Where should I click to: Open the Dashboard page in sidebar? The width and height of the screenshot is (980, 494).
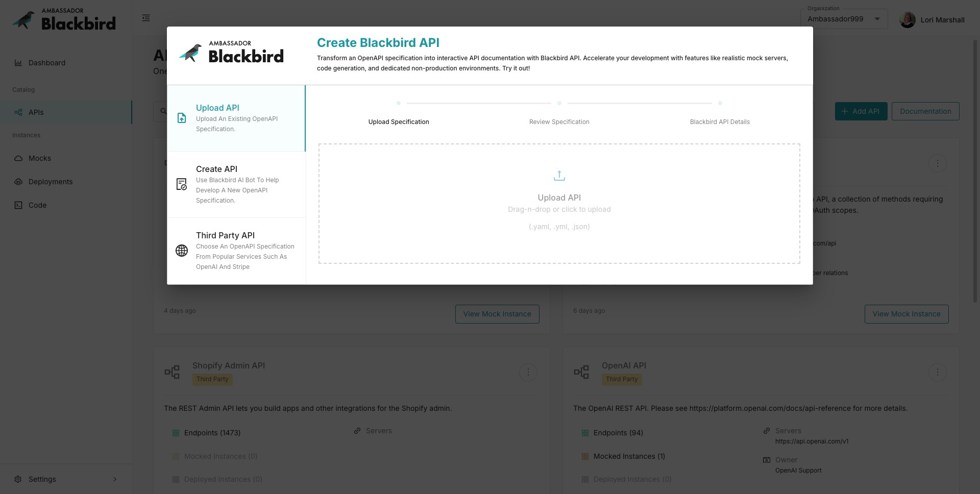click(66, 63)
